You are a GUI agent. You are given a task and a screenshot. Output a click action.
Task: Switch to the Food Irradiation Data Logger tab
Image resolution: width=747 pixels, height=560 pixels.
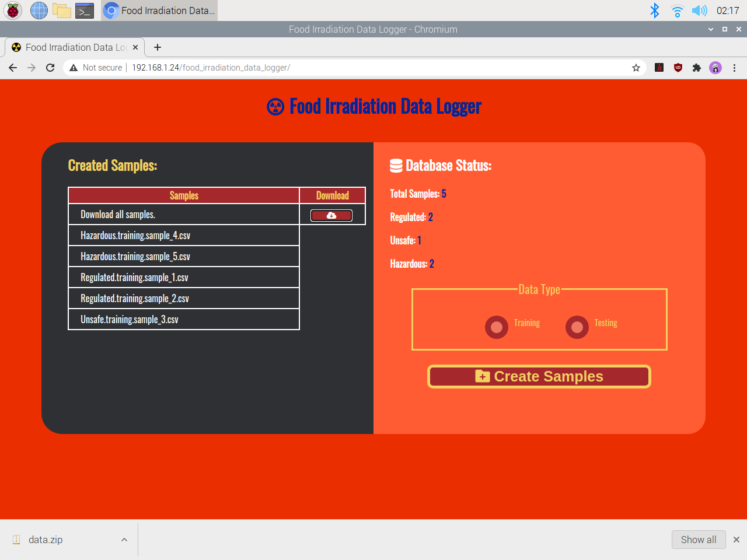(70, 47)
